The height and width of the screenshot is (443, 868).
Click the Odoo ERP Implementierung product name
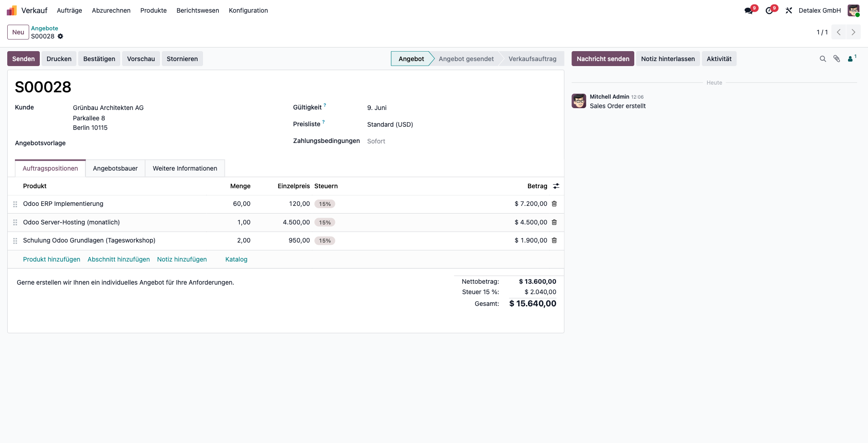[x=63, y=204]
